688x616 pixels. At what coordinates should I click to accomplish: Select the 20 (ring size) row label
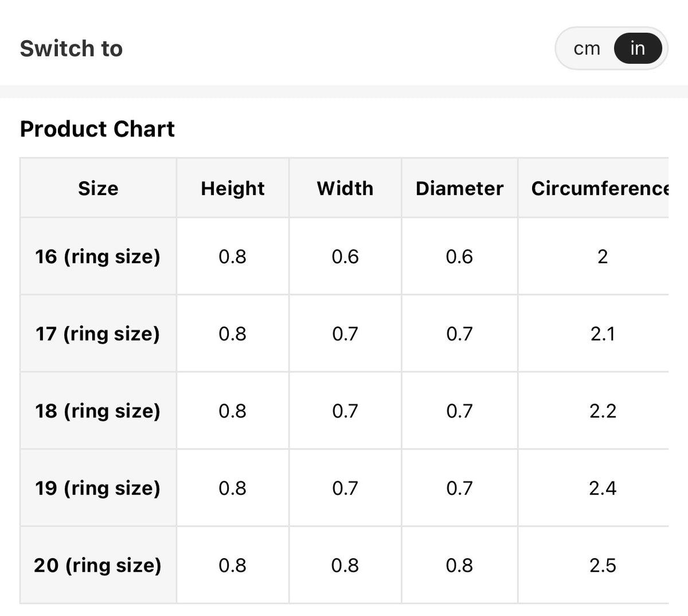pos(98,565)
